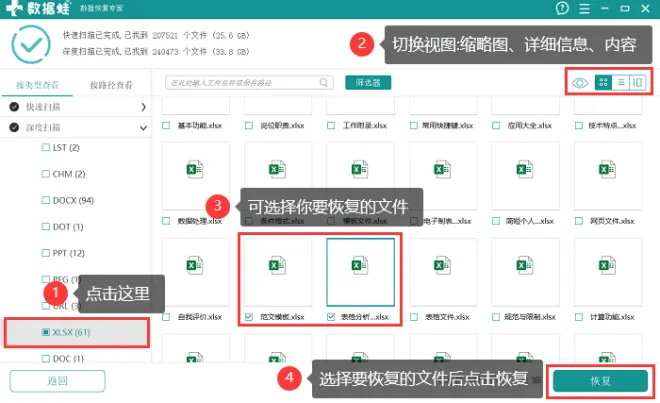The height and width of the screenshot is (403, 660).
Task: Open the hamburger menu in title bar
Action: [x=584, y=8]
